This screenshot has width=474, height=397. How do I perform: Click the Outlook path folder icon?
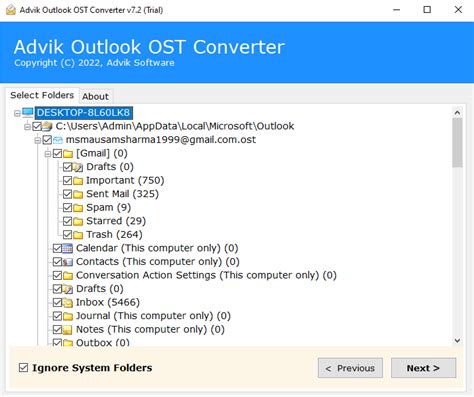(48, 126)
